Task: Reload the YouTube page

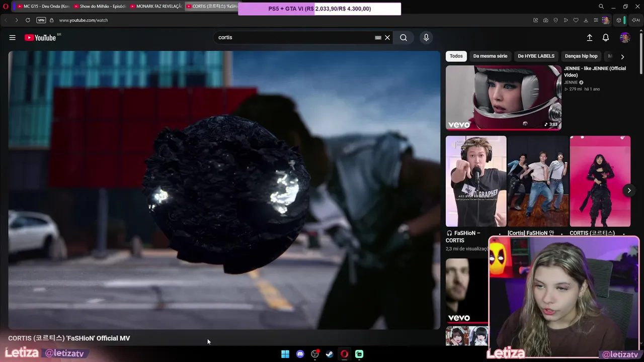Action: click(x=28, y=20)
